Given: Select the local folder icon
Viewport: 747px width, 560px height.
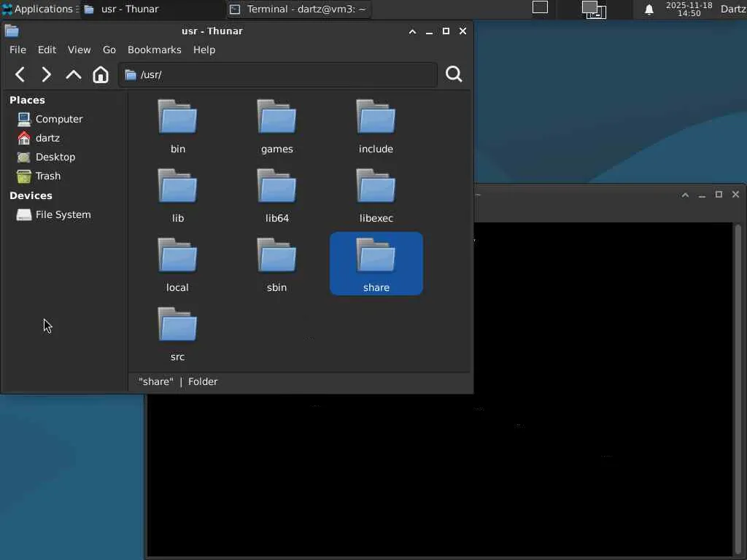Looking at the screenshot, I should click(x=177, y=255).
